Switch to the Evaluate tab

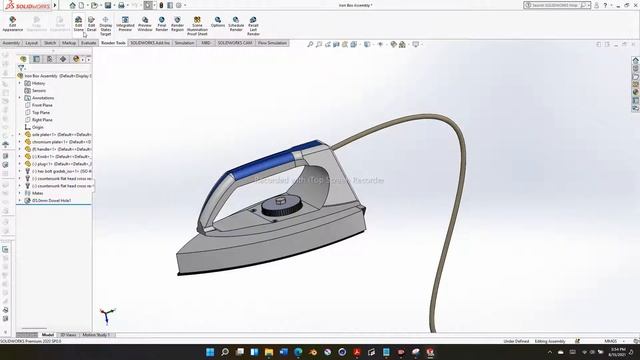(x=89, y=43)
